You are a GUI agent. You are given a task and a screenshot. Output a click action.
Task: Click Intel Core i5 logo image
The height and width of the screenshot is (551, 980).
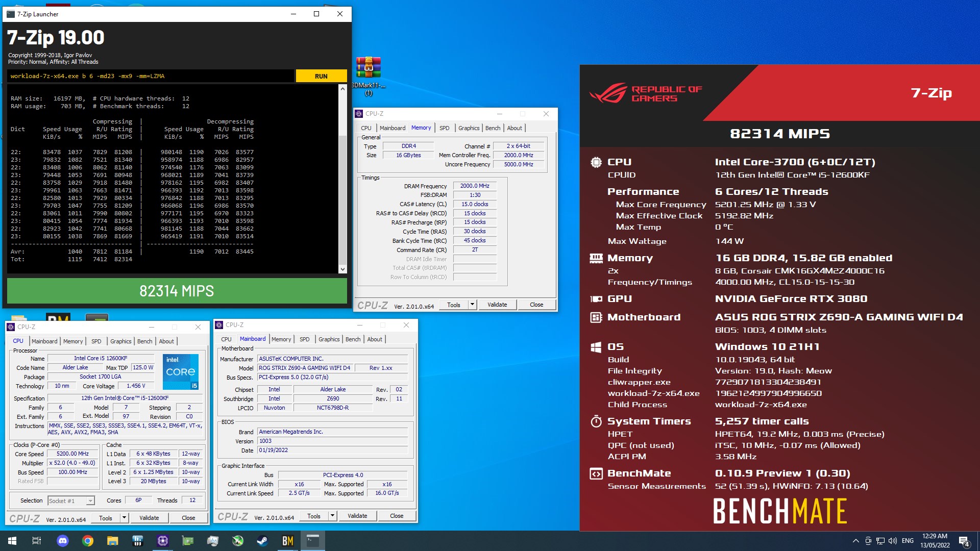click(181, 371)
